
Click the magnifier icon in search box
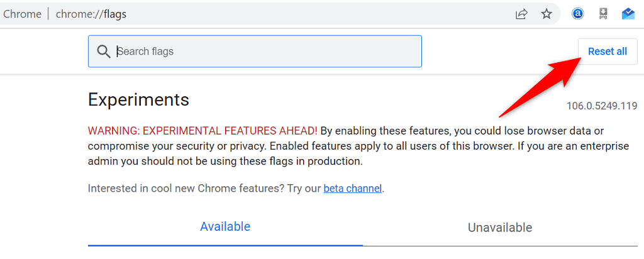point(104,52)
